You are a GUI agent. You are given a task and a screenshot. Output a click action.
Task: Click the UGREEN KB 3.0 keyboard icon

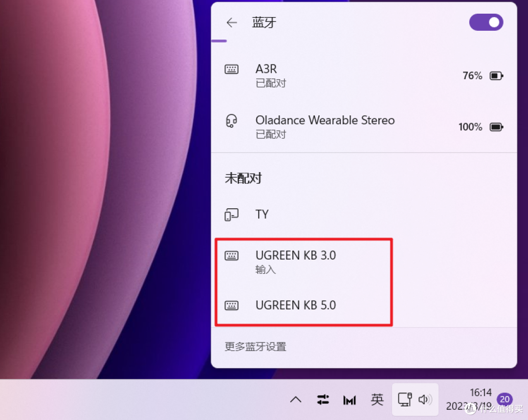(x=231, y=256)
